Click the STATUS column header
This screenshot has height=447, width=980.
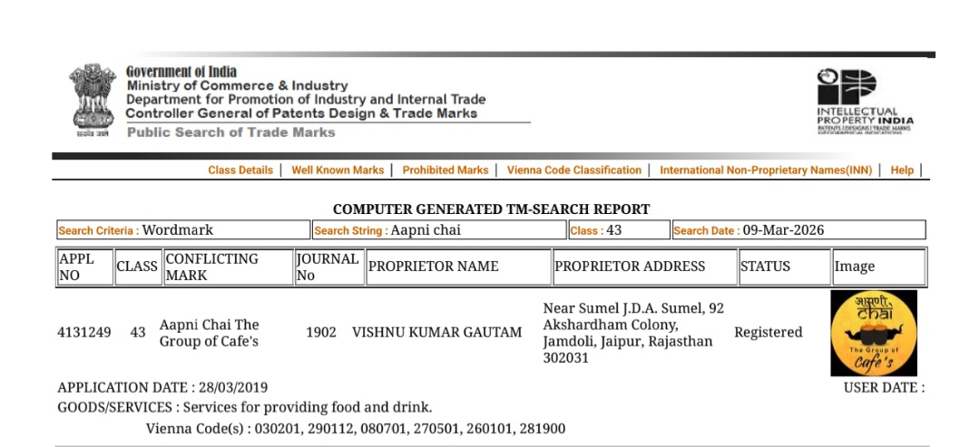click(765, 267)
